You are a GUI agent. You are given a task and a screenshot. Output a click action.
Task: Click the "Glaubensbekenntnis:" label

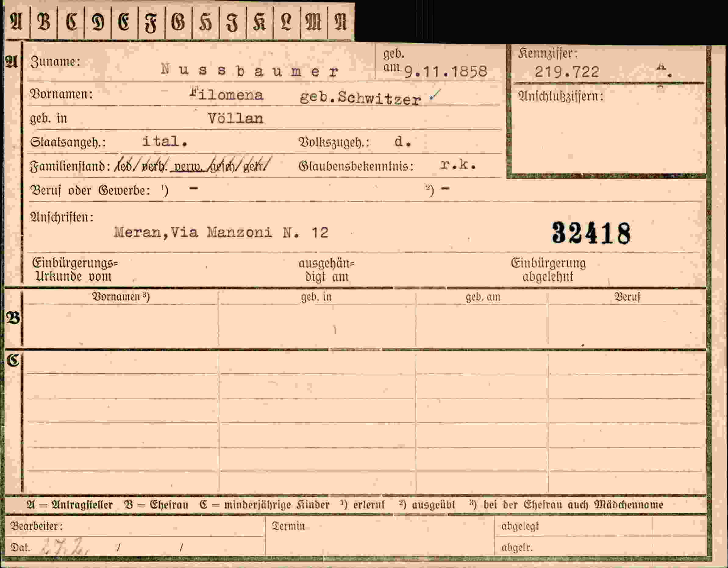click(356, 167)
